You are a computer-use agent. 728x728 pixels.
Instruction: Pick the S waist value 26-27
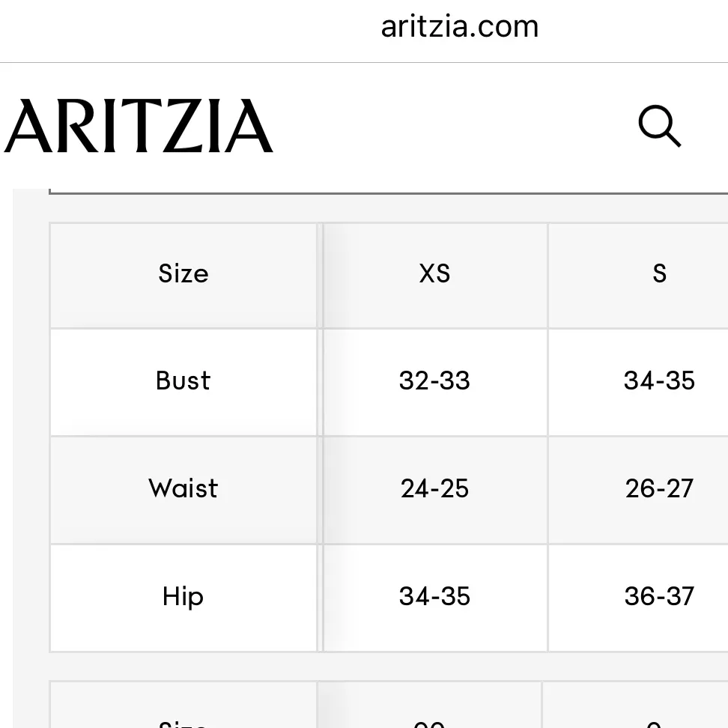tap(659, 489)
